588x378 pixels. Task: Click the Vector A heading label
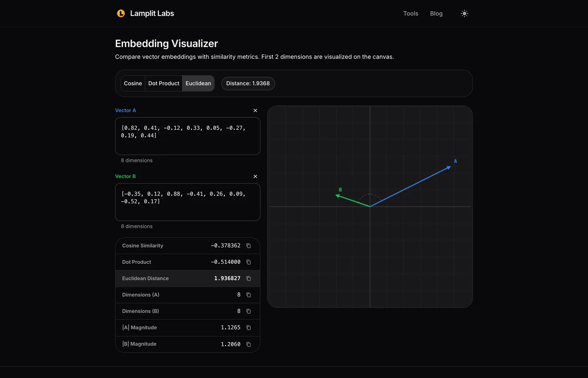coord(126,110)
